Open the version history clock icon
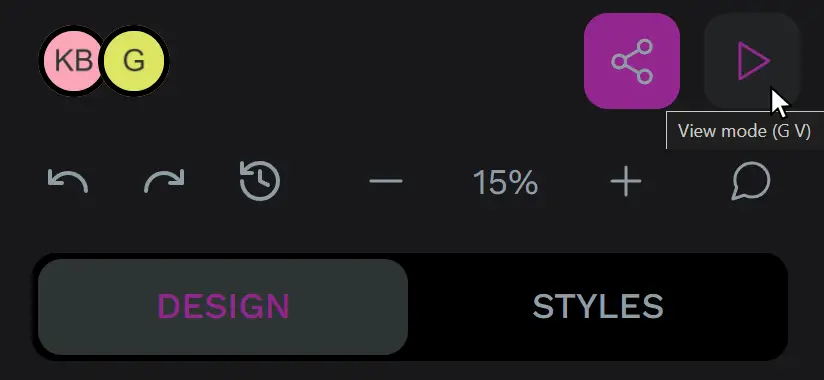The image size is (824, 380). (260, 181)
